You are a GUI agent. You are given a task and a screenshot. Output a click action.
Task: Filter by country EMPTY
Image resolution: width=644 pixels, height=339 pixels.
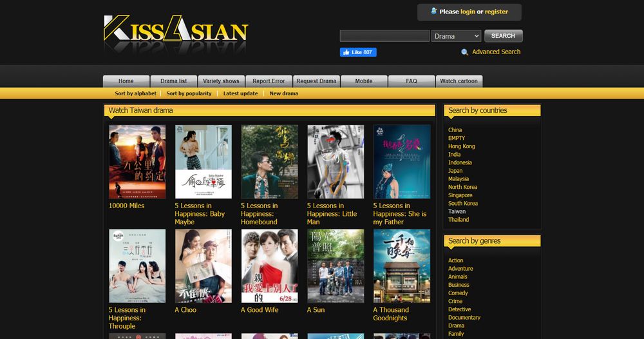coord(457,138)
